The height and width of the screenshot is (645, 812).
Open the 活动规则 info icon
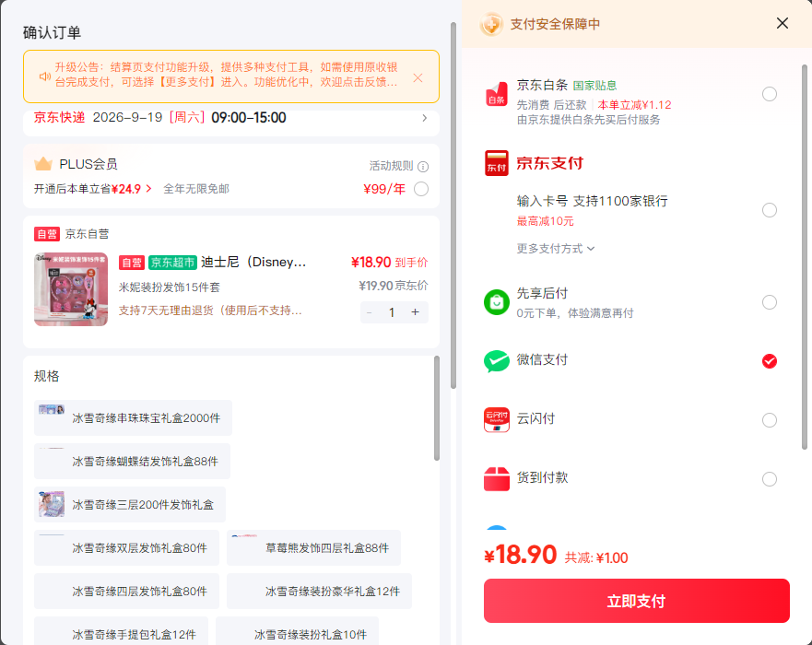click(x=423, y=167)
